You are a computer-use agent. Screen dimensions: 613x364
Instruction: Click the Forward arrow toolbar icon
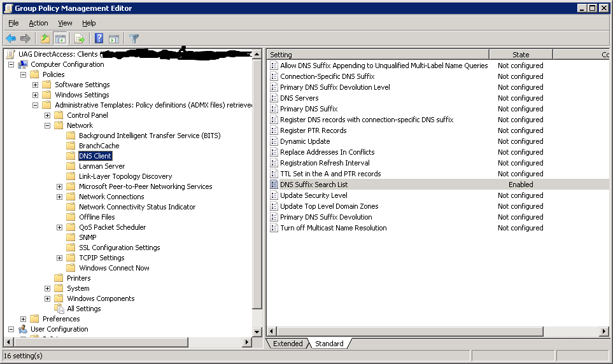click(x=25, y=38)
